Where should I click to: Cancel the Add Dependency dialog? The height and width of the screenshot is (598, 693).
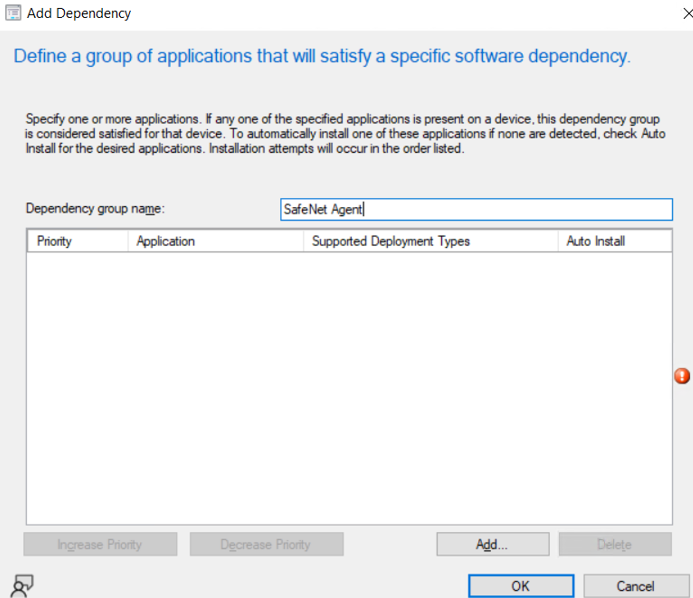[636, 586]
